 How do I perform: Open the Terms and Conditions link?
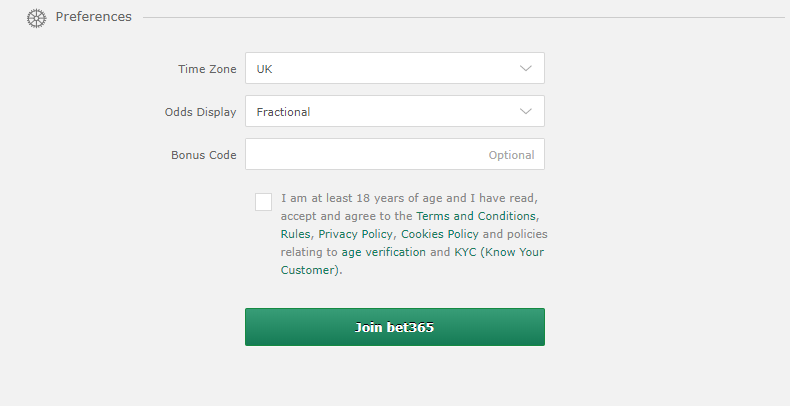pyautogui.click(x=476, y=216)
